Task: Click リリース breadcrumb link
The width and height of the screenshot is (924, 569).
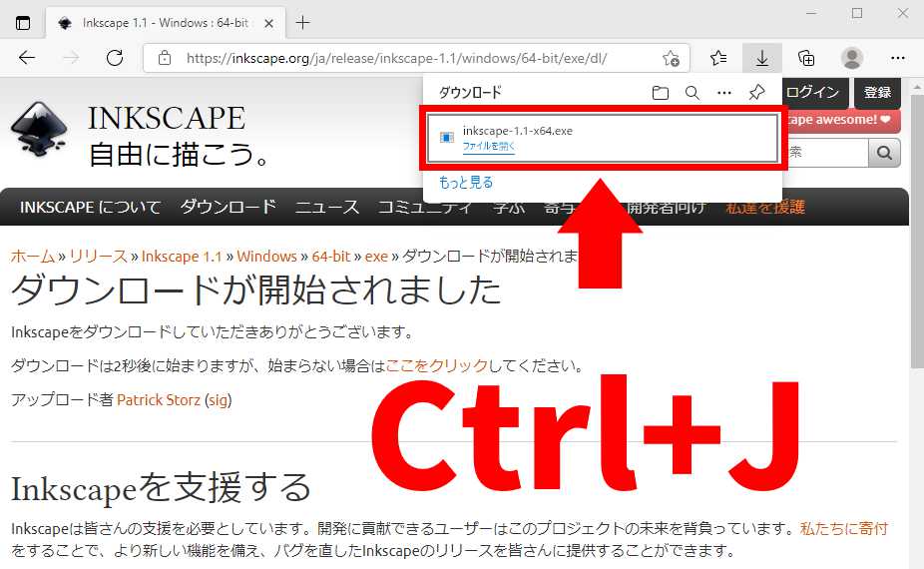Action: point(98,257)
